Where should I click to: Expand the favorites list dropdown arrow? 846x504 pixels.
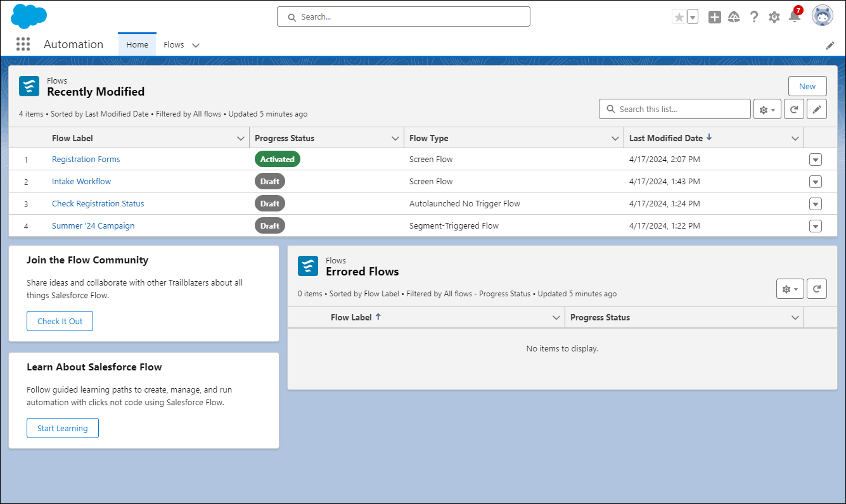[693, 17]
